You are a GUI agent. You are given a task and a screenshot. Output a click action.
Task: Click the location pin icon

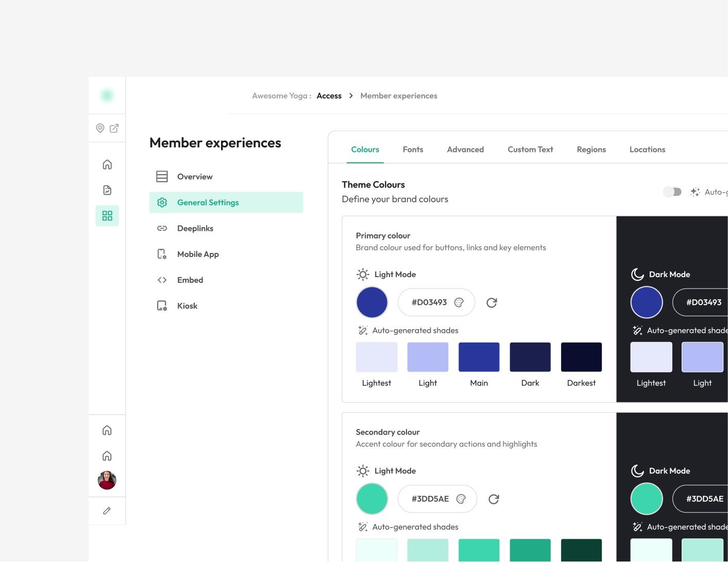100,128
